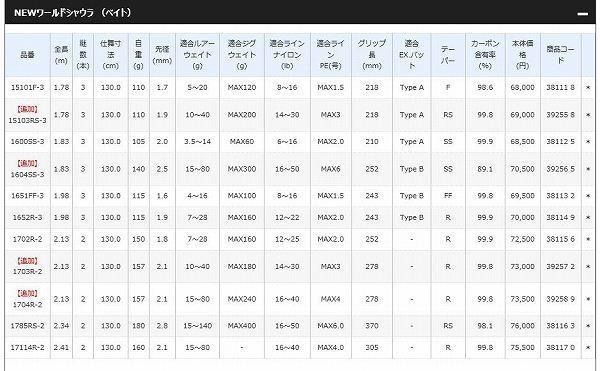
Task: Click the asterisk icon in 1604SS-3 row
Action: 588,169
